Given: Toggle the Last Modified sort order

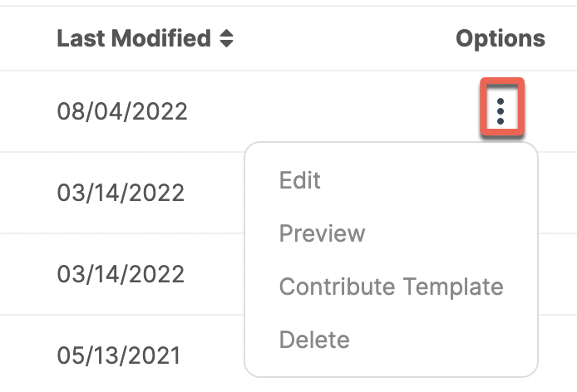Looking at the screenshot, I should [226, 38].
